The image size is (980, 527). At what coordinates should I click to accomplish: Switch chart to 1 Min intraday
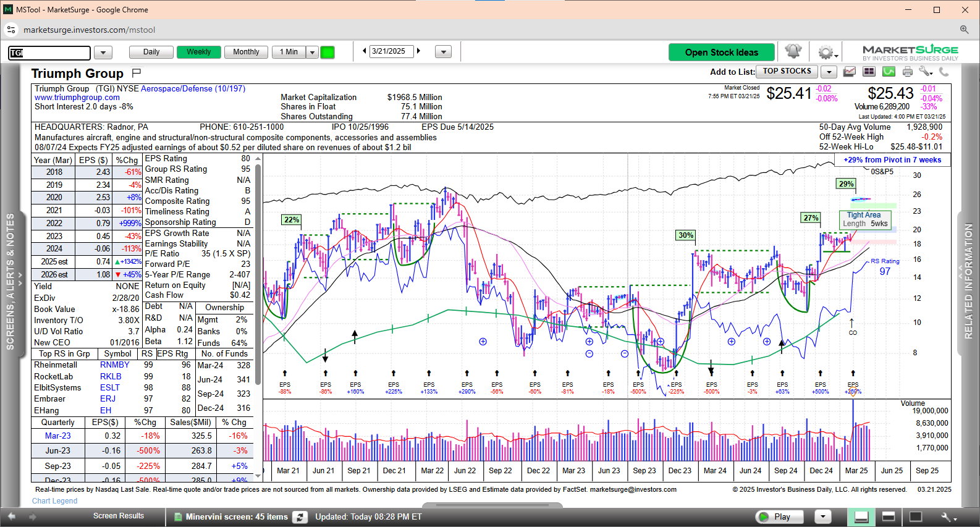click(289, 53)
